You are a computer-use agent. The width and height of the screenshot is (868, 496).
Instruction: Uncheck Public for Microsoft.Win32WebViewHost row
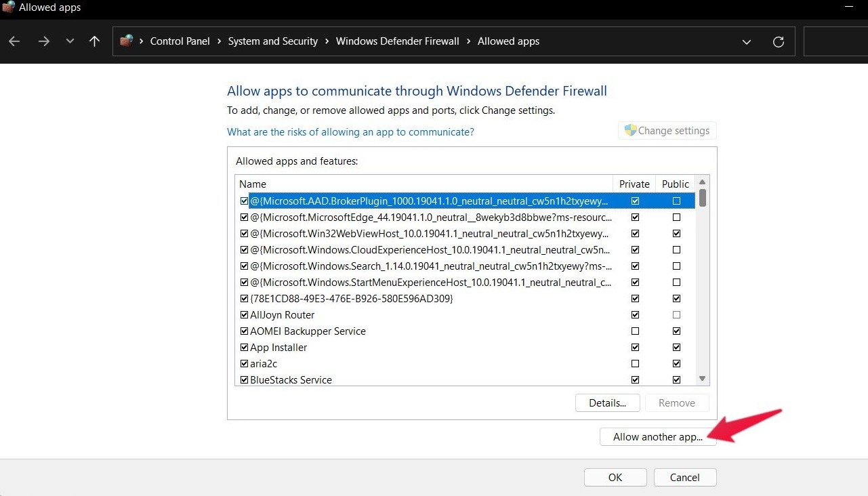676,234
